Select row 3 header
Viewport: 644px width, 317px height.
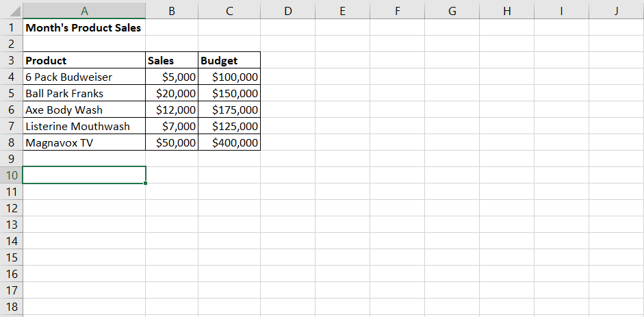tap(12, 60)
